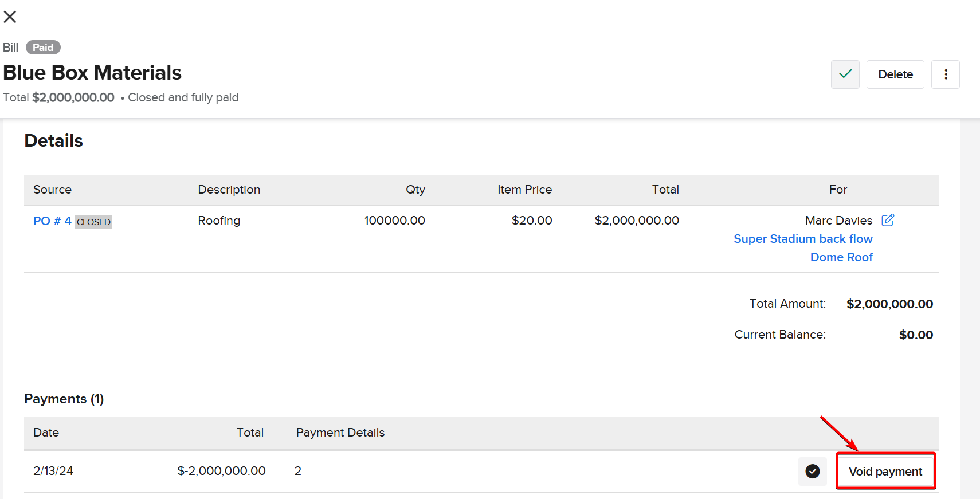980x499 pixels.
Task: Click the Paid status badge
Action: 43,48
